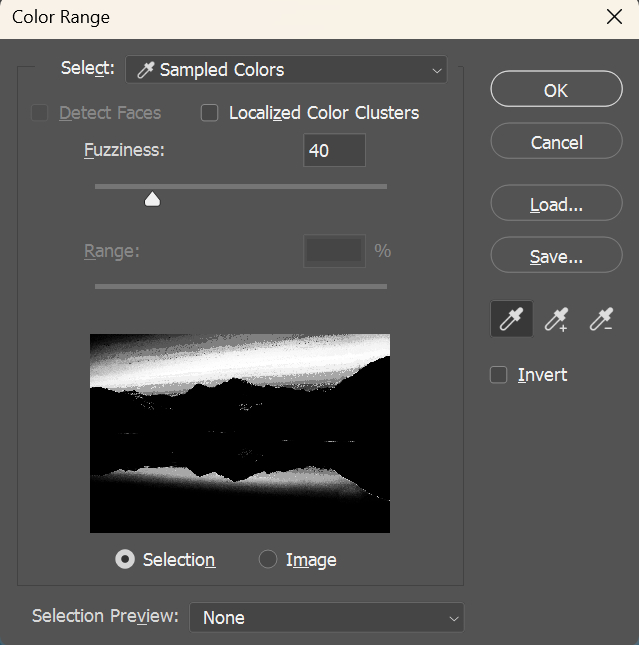
Task: Click the disabled Range percent field
Action: click(x=334, y=251)
